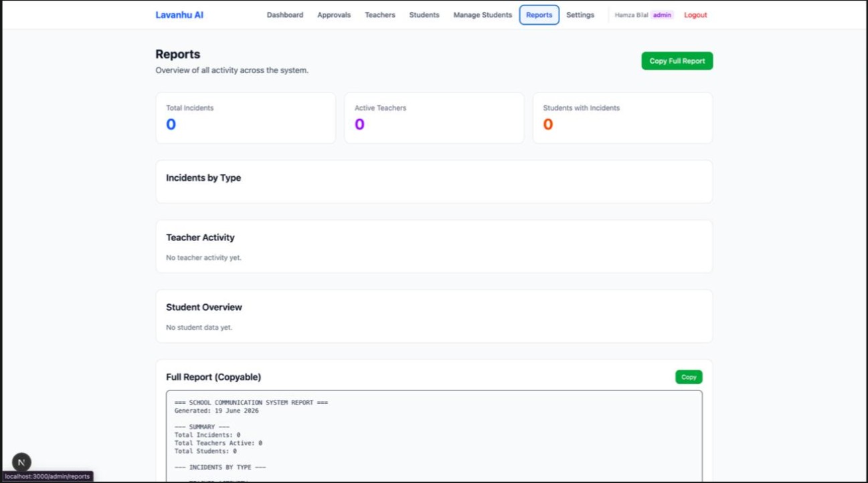Click the '--- SUMMARY ---' report line

[x=202, y=427]
